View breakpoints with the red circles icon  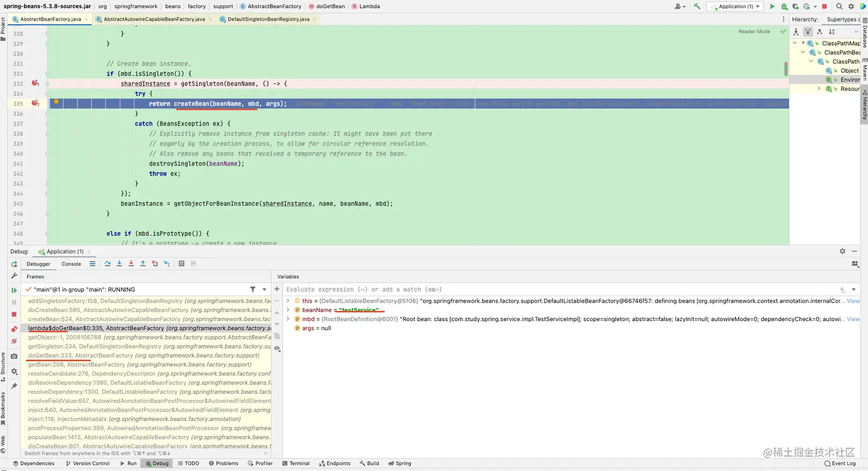14,329
